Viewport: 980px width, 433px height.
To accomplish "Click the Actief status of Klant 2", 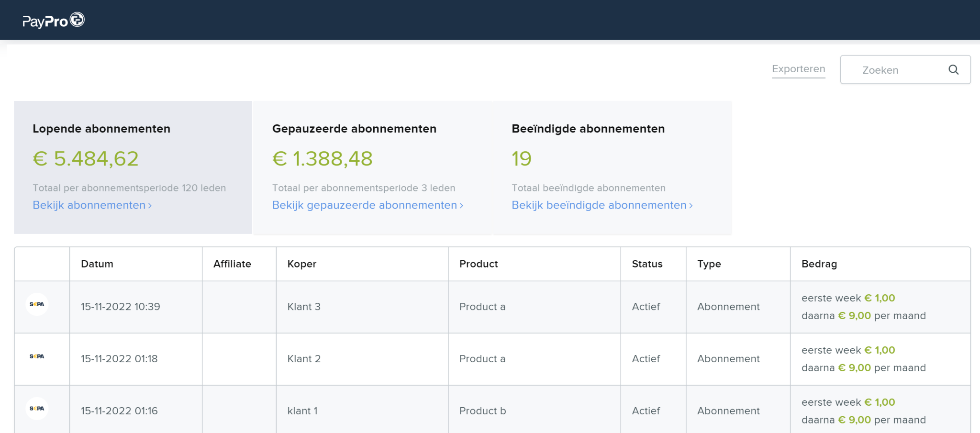I will coord(646,359).
